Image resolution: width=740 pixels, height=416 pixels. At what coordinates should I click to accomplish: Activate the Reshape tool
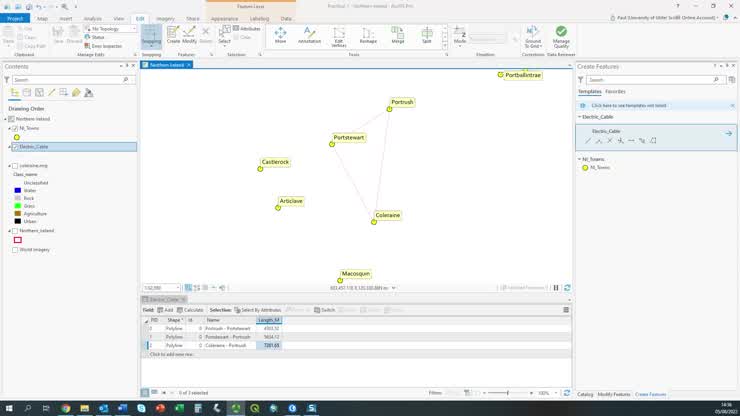(x=368, y=36)
